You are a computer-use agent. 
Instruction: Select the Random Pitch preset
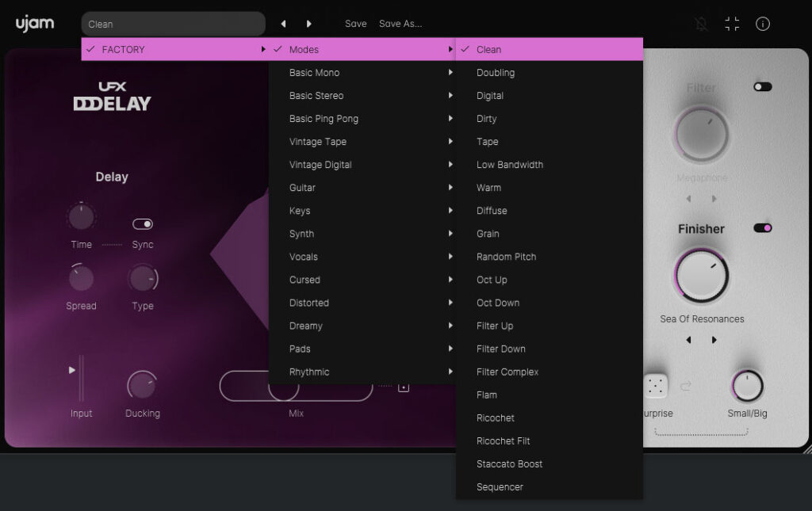(549, 257)
